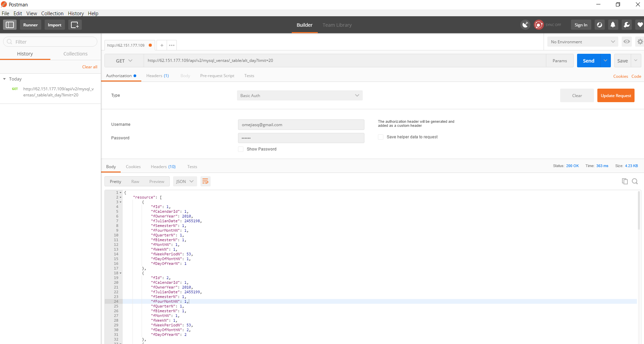Click the sync off status icon
Image resolution: width=644 pixels, height=344 pixels.
[x=539, y=25]
